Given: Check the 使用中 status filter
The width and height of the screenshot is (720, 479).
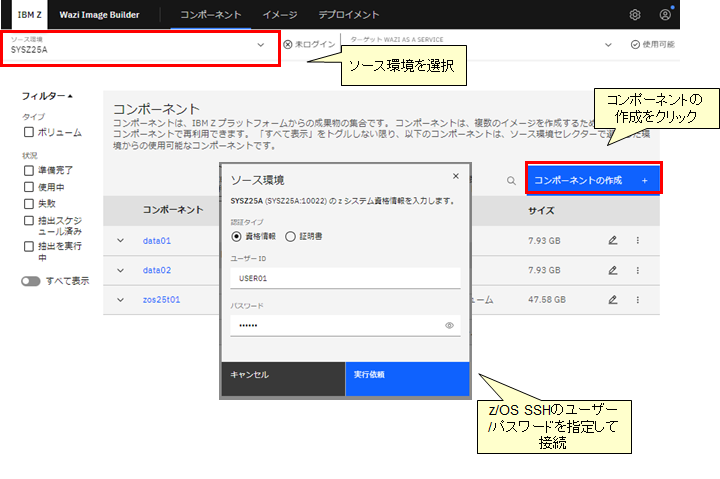Looking at the screenshot, I should click(29, 187).
